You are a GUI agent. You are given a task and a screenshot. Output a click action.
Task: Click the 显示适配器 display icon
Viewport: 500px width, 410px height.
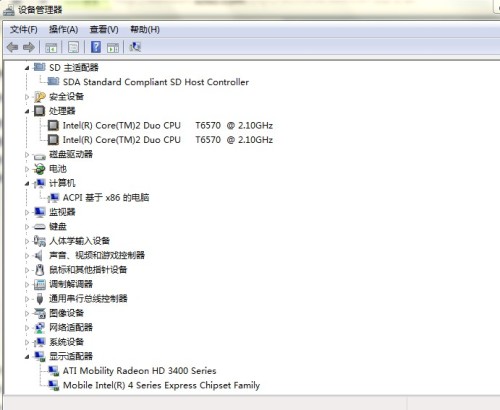[x=40, y=356]
